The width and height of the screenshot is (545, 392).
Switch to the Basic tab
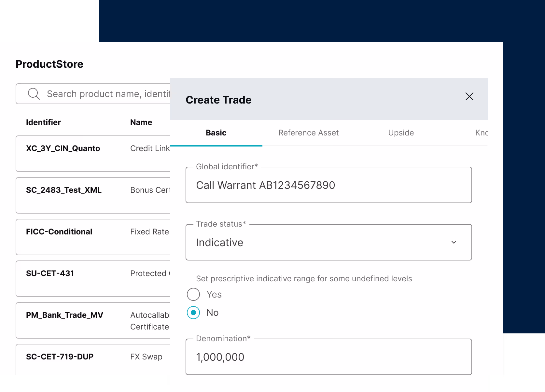[x=216, y=133]
